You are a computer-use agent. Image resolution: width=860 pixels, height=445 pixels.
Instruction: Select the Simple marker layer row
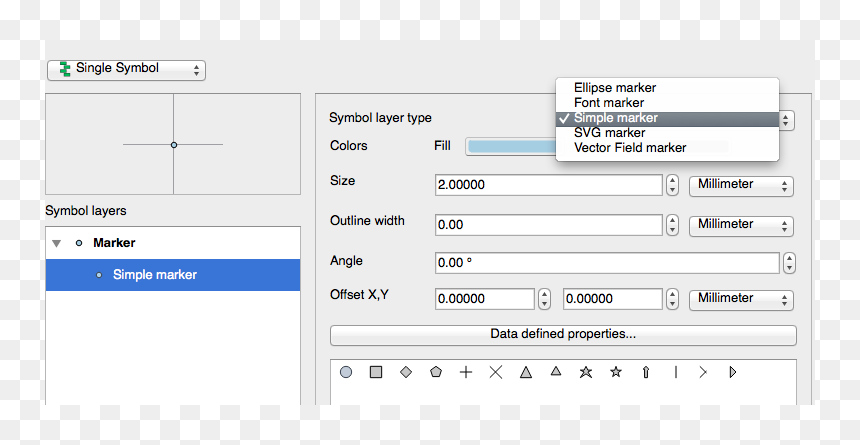pyautogui.click(x=173, y=275)
